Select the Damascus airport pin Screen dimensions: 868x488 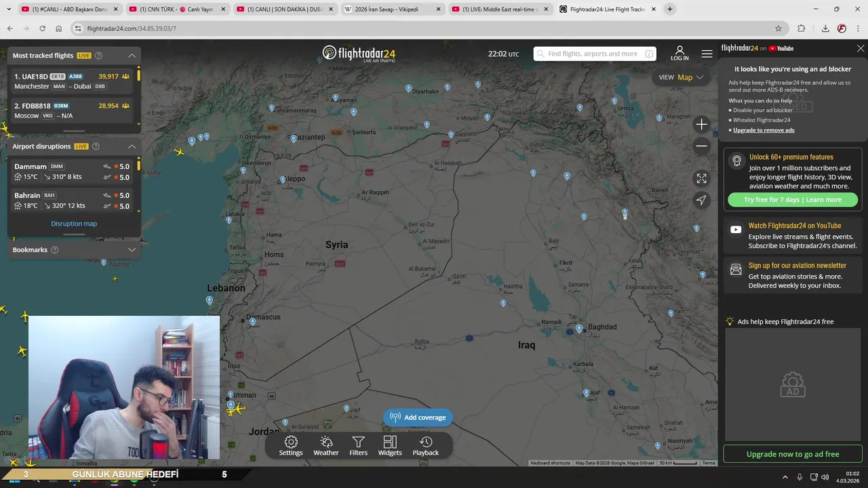click(x=253, y=323)
